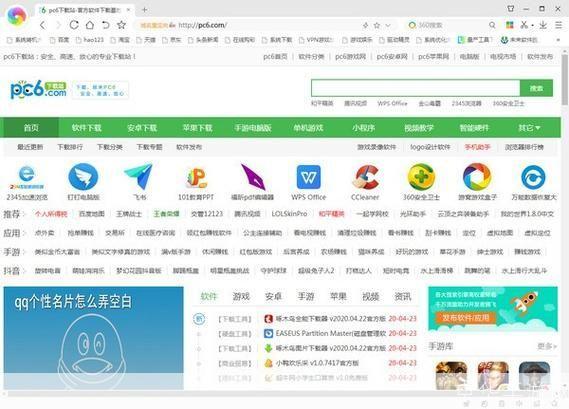The height and width of the screenshot is (409, 569).
Task: Click the browser back arrow
Action: [x=43, y=25]
